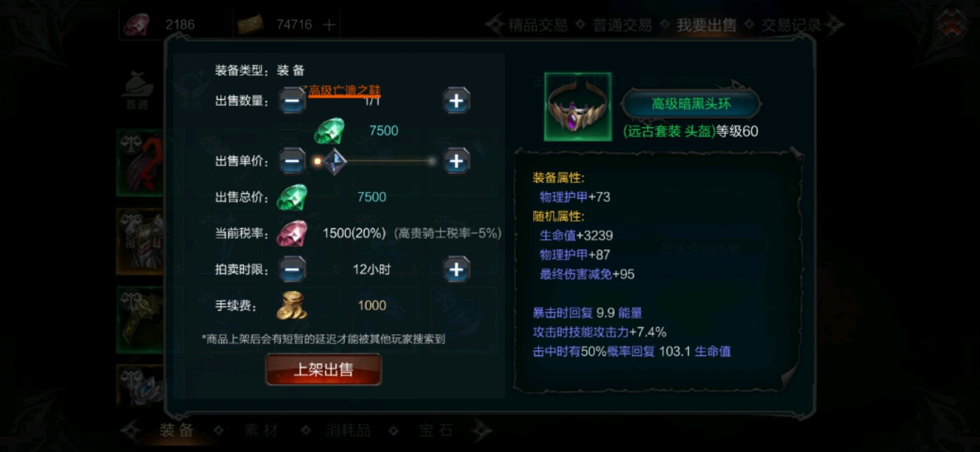Click the plus icon next to 74716 tickets
Image resolution: width=980 pixels, height=452 pixels.
329,25
